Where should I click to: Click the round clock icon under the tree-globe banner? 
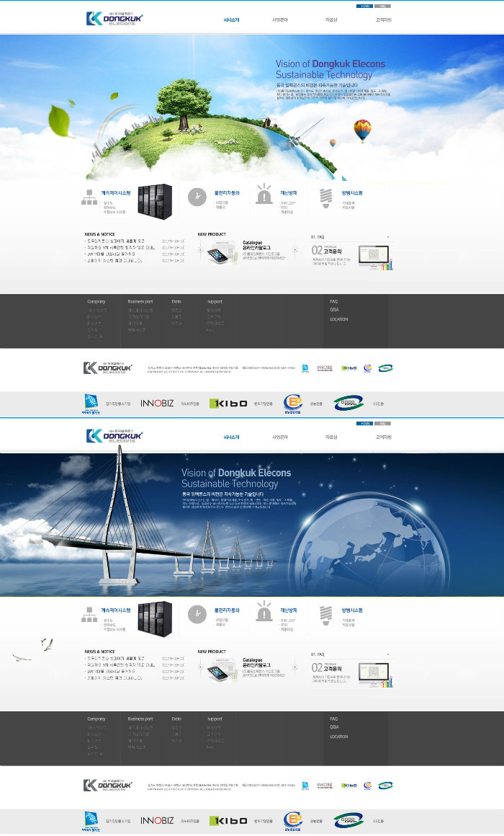click(197, 197)
